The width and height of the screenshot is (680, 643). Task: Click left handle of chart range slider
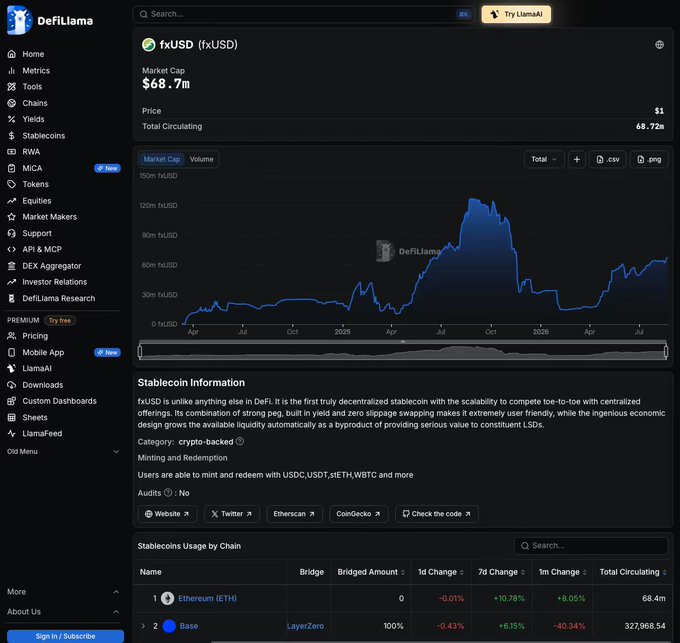point(140,351)
